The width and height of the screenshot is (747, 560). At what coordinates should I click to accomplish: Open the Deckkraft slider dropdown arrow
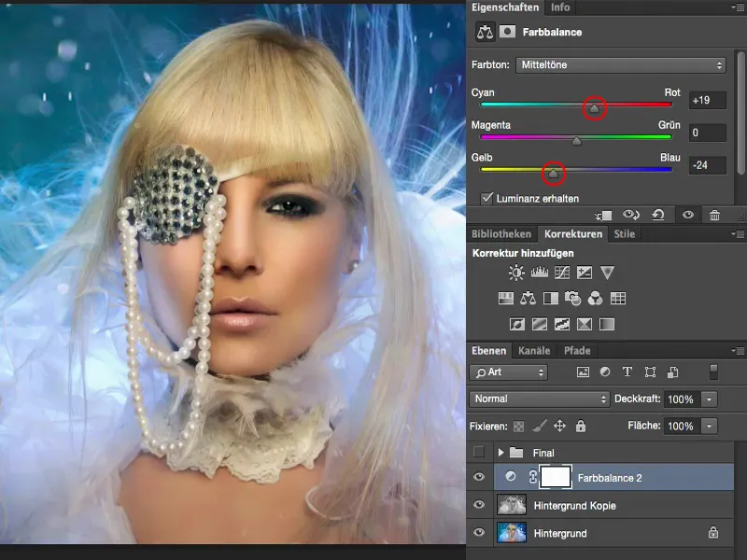(x=710, y=399)
